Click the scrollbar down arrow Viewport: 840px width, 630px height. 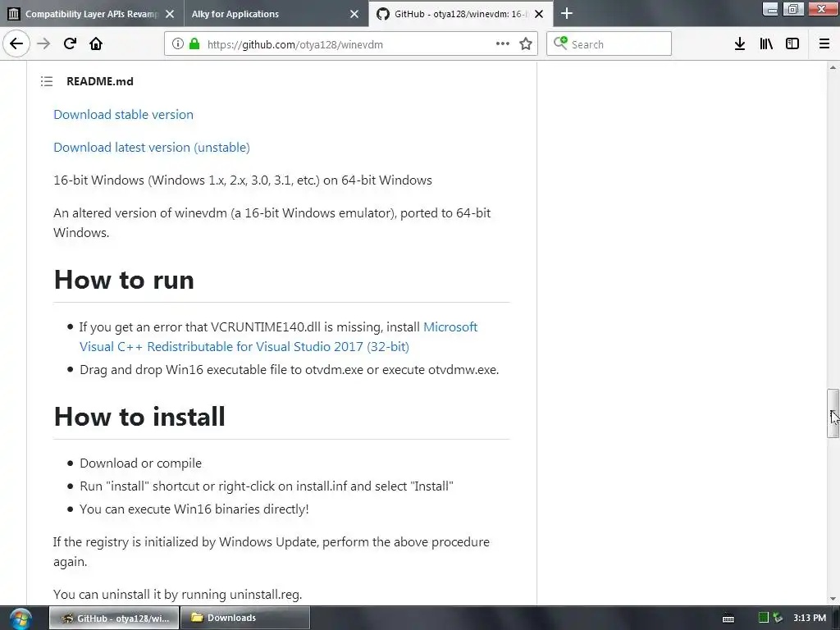[833, 599]
